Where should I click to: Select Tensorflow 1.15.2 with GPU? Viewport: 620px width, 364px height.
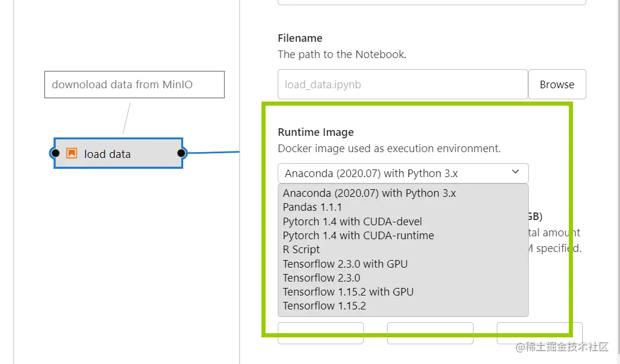point(348,291)
